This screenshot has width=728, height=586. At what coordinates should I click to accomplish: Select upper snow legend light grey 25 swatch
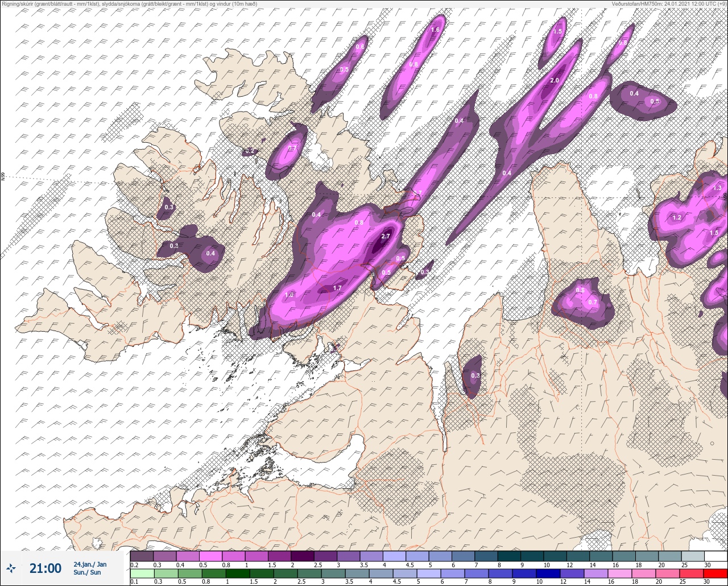692,556
